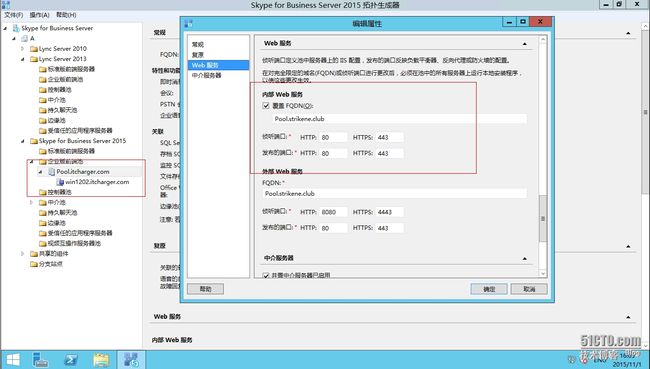Toggle the 覆盖 FQDN checkbox
This screenshot has width=650, height=369.
266,106
